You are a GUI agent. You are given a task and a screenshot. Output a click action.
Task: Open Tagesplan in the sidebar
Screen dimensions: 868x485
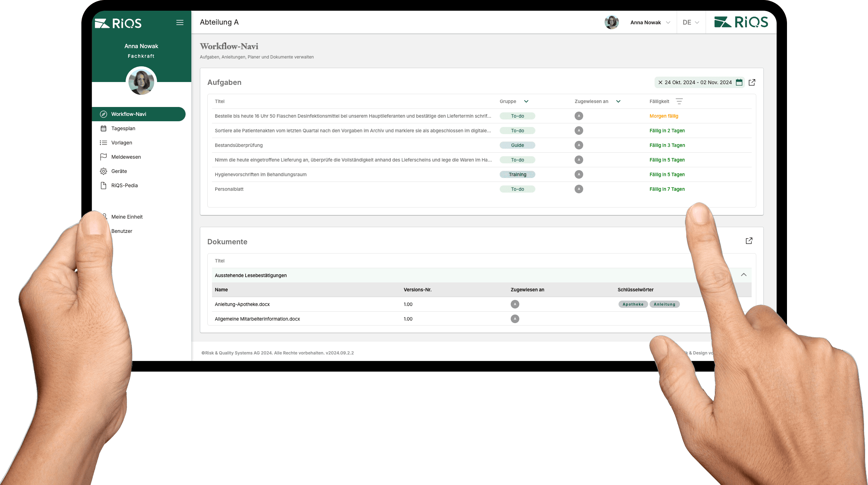123,128
